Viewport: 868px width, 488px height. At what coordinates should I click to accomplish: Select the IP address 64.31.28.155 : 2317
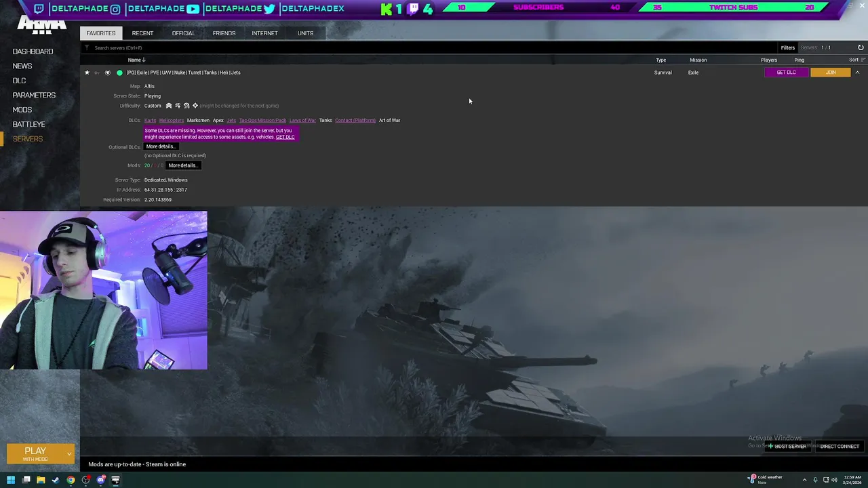pos(165,190)
